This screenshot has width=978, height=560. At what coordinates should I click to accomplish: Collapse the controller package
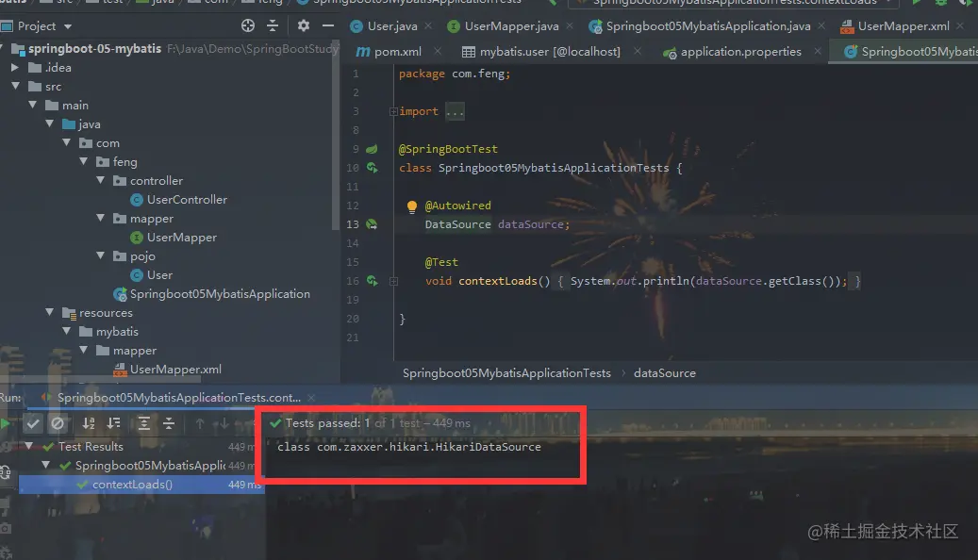100,180
